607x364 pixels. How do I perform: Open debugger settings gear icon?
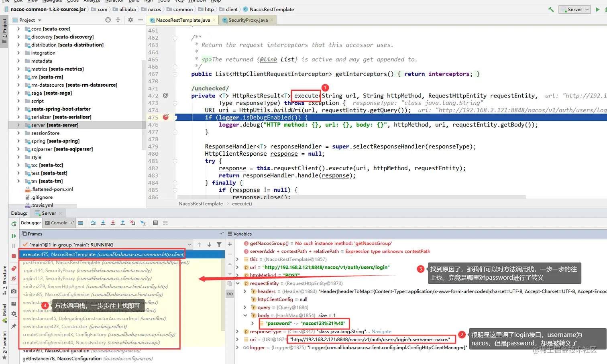(14, 314)
